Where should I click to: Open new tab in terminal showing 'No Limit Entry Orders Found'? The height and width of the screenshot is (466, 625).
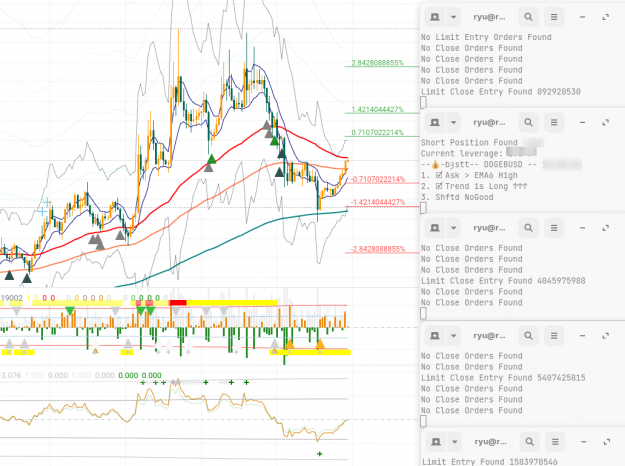[434, 17]
